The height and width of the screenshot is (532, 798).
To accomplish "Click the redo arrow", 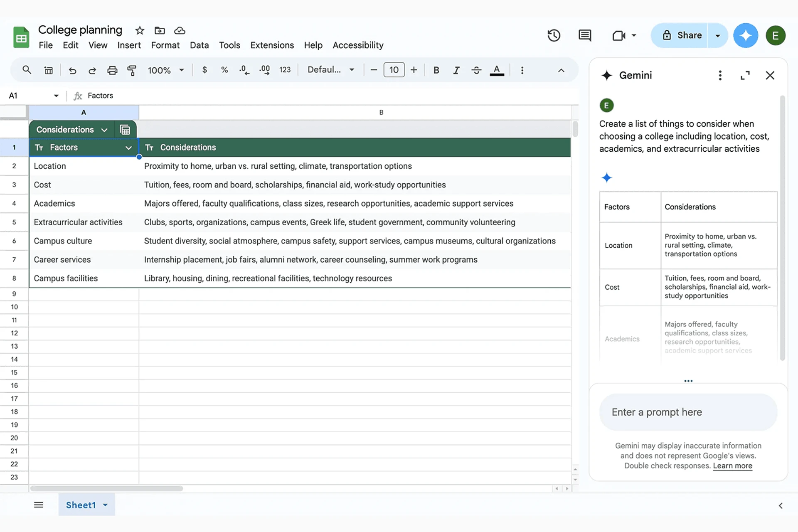I will coord(92,70).
